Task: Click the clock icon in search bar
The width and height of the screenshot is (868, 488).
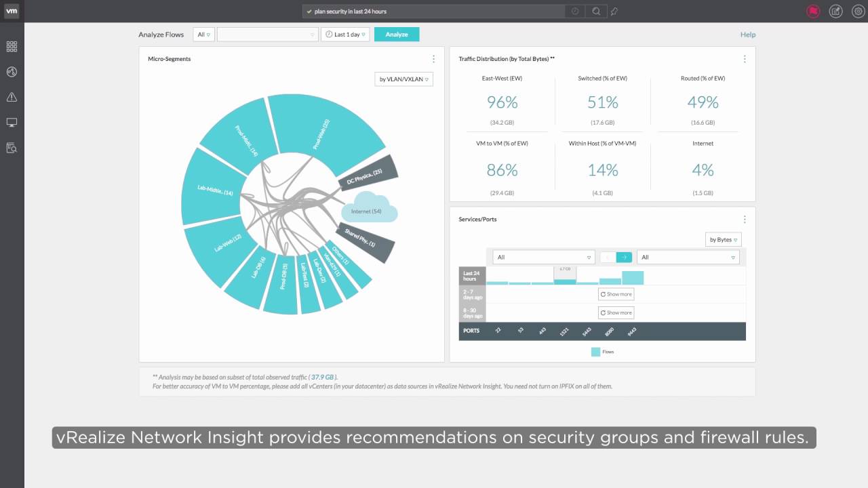Action: [574, 11]
